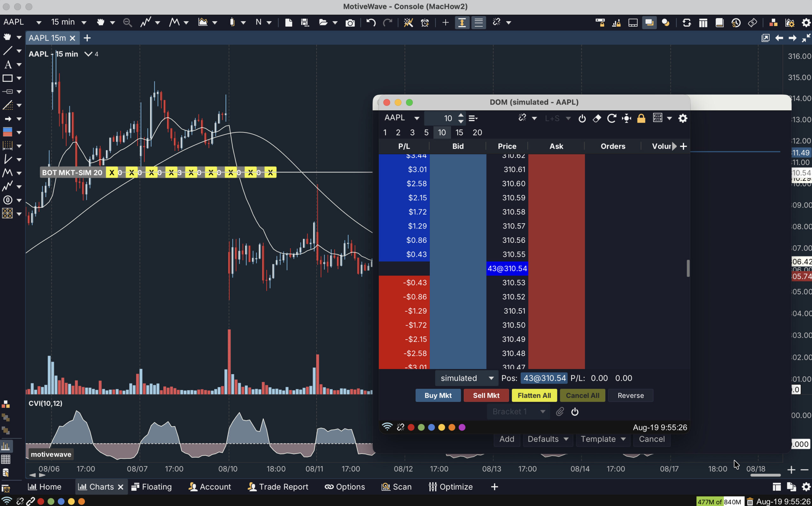
Task: Click the DOM quantity input field showing 10
Action: [440, 118]
